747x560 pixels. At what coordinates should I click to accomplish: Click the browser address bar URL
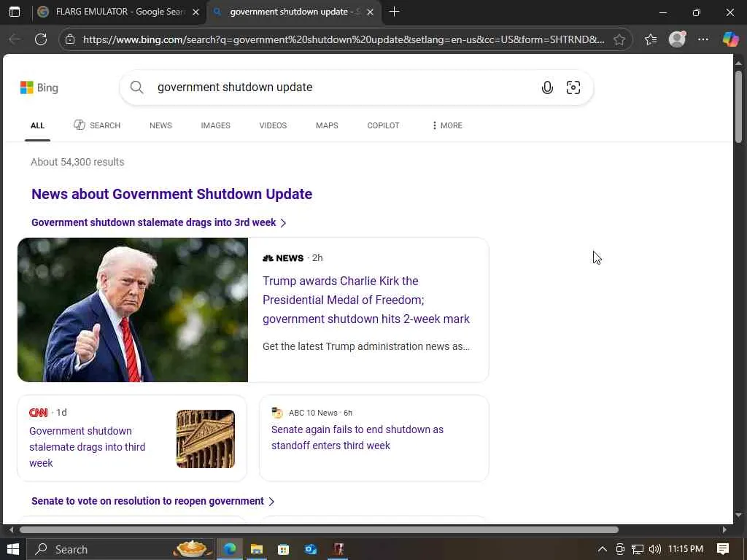344,39
